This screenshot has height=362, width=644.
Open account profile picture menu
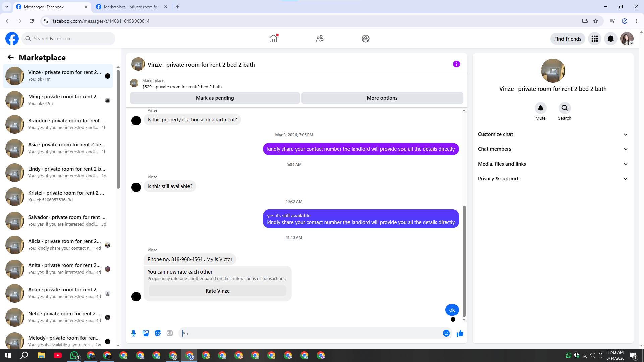(627, 39)
